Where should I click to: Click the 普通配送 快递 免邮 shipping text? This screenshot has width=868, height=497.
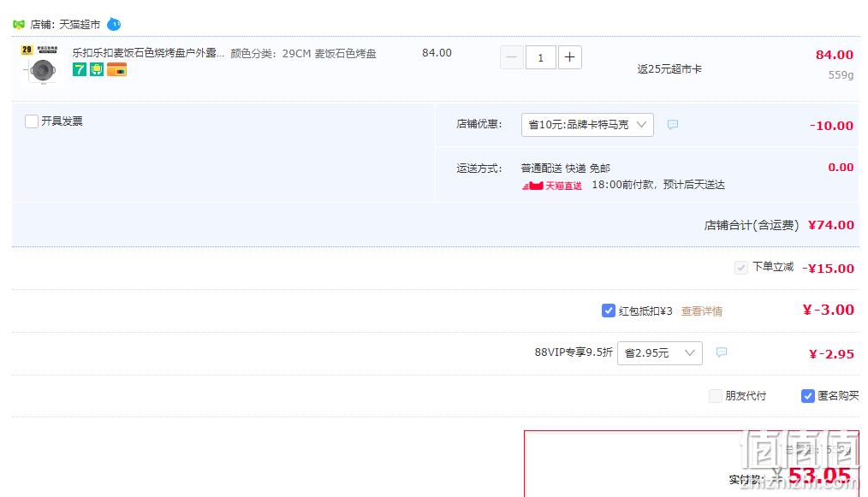tap(565, 169)
